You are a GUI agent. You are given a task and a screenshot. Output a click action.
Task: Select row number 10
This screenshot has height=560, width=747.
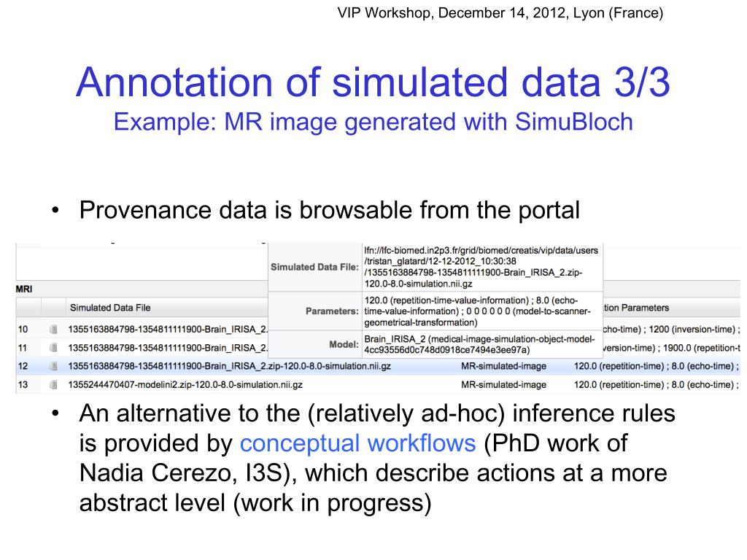pyautogui.click(x=23, y=329)
